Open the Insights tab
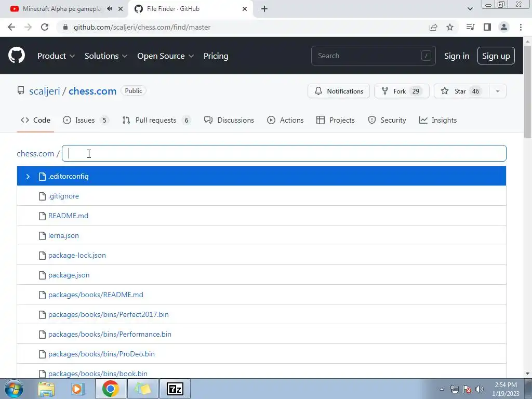Viewport: 532px width, 399px height. [x=438, y=120]
